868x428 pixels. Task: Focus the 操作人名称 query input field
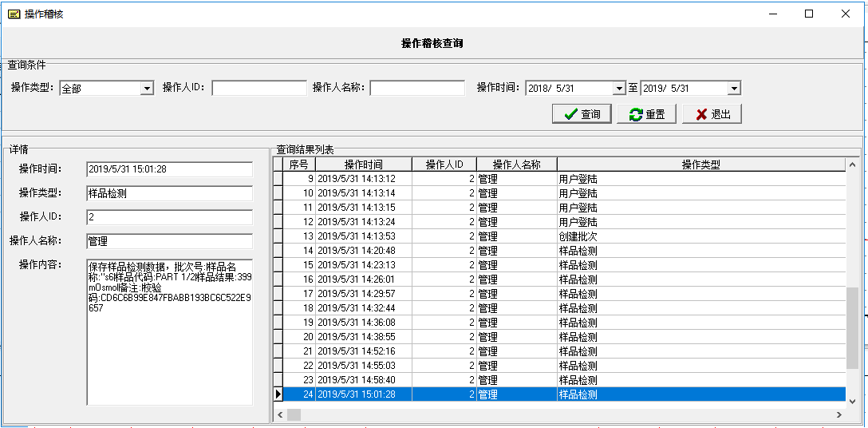pos(416,88)
